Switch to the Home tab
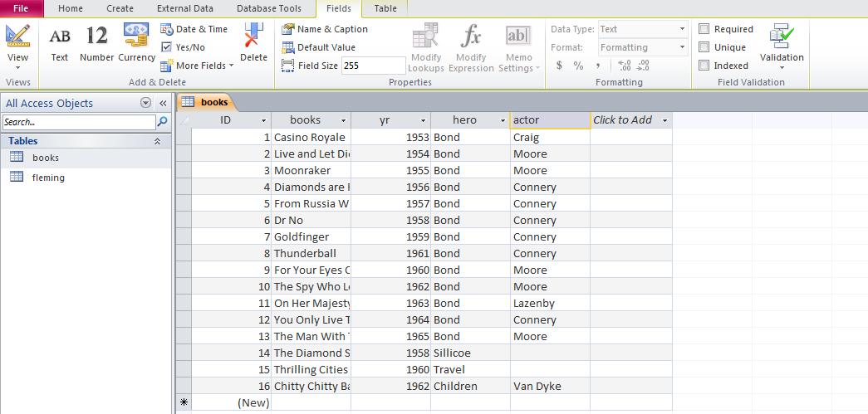This screenshot has height=414, width=868. [71, 8]
